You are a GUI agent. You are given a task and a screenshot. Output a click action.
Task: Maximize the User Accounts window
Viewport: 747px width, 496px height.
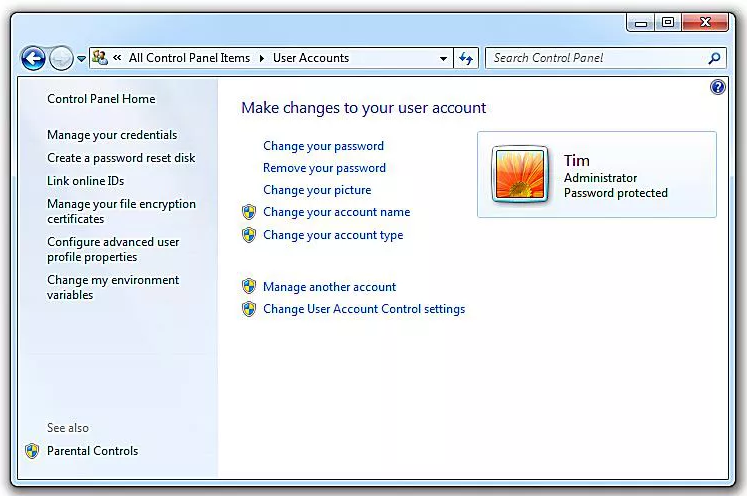668,22
